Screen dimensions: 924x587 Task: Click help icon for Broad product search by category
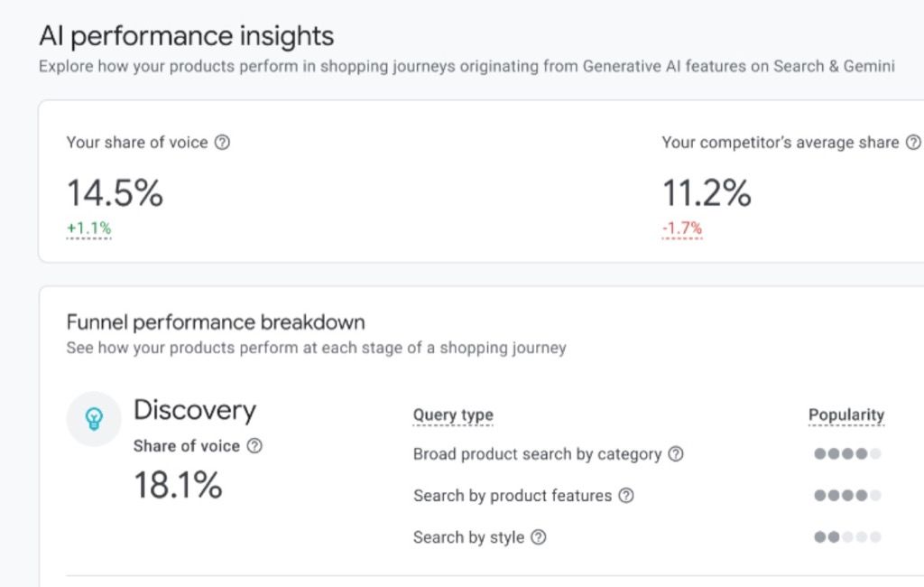click(x=676, y=453)
